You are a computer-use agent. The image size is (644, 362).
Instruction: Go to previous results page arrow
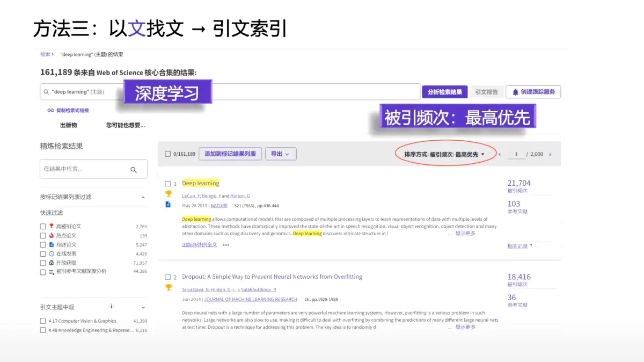pos(500,154)
